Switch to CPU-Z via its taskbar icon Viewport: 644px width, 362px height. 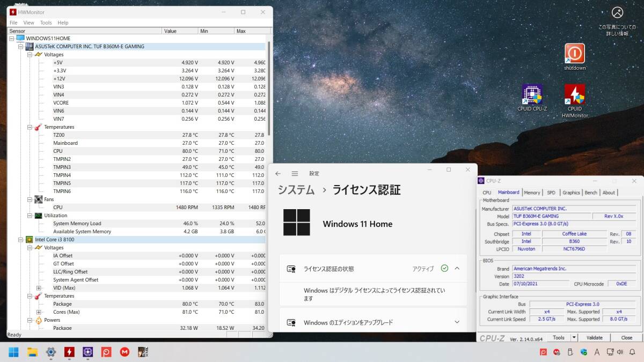click(87, 352)
